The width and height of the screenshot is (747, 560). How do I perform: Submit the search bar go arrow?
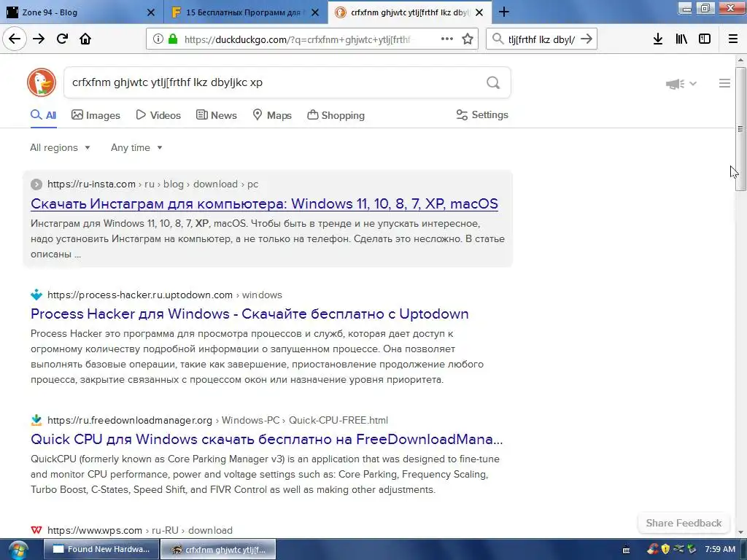pos(587,39)
